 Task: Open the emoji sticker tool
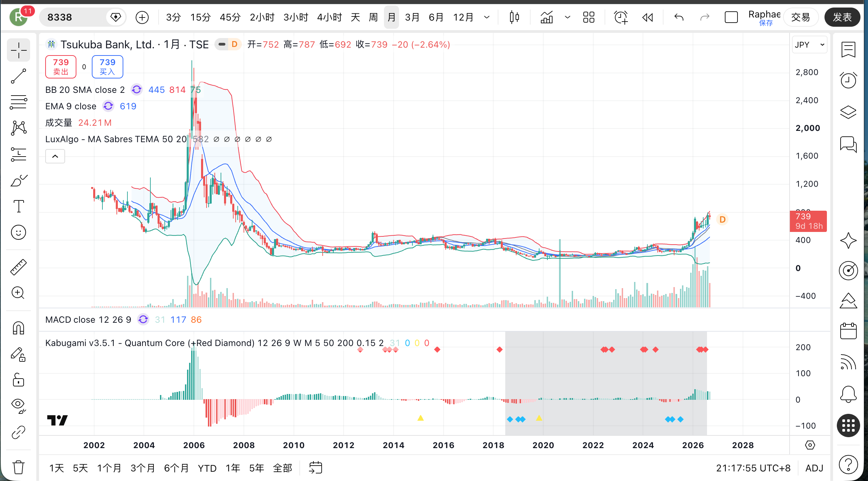coord(18,232)
